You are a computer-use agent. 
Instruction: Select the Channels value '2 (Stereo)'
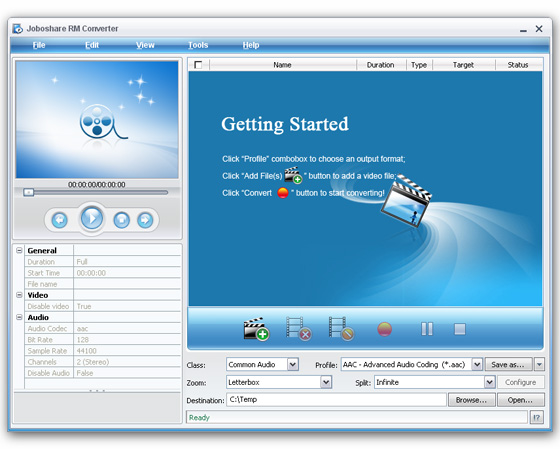pos(93,362)
